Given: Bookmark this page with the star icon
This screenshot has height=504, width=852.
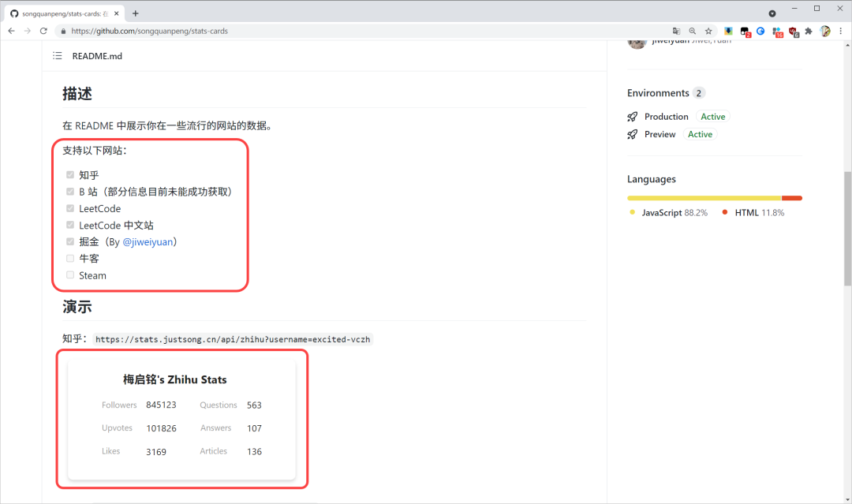Looking at the screenshot, I should tap(708, 31).
